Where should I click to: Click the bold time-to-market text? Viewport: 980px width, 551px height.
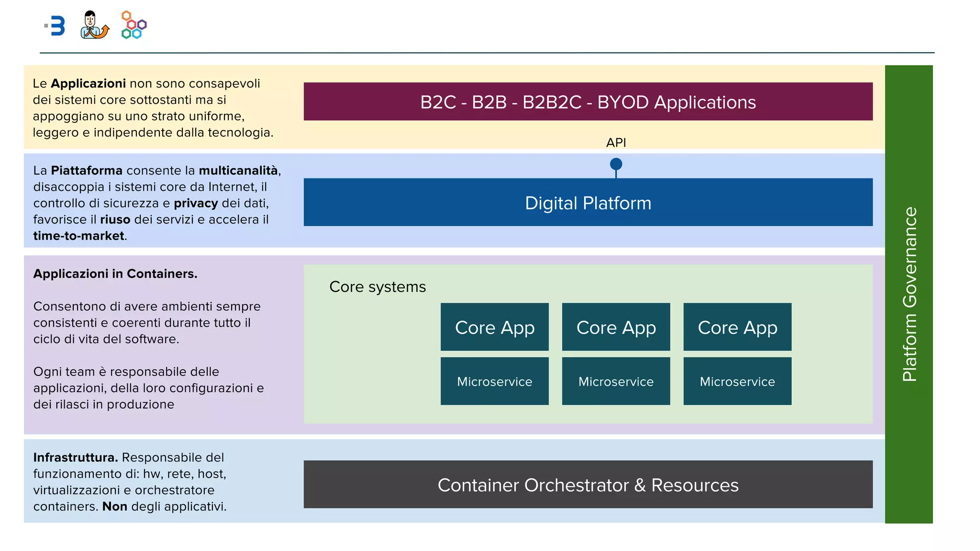click(78, 236)
